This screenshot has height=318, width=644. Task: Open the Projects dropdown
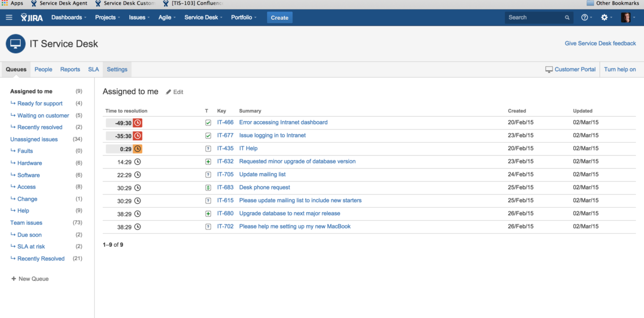pyautogui.click(x=106, y=17)
